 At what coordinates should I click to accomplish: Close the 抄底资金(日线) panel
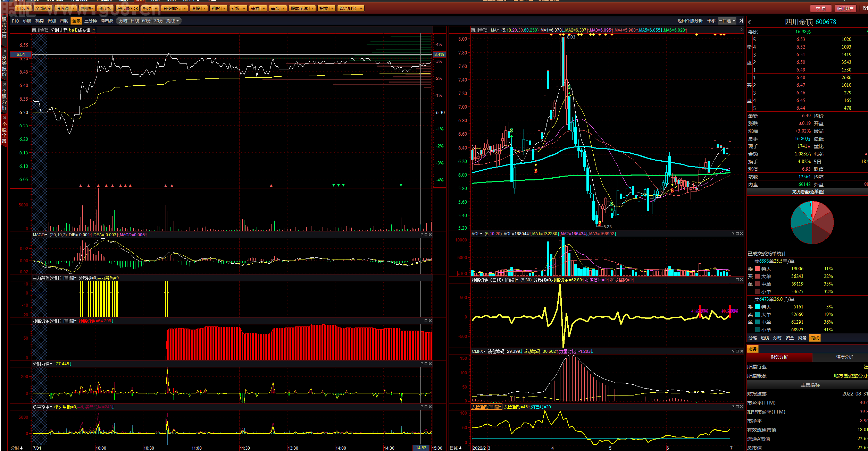(x=742, y=280)
